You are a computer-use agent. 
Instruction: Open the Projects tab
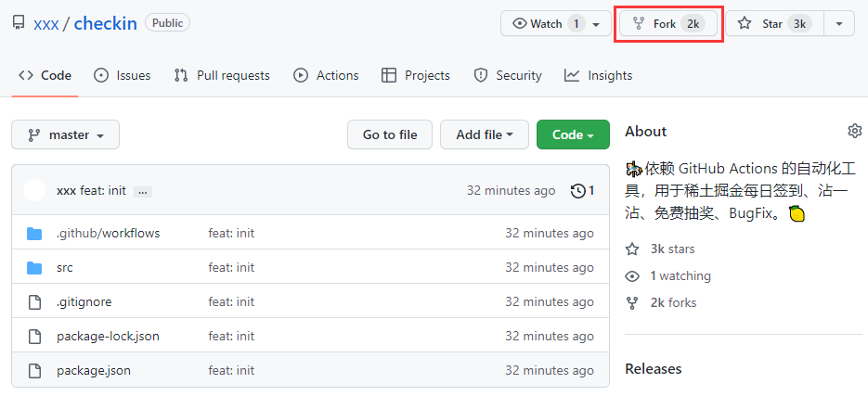(416, 76)
